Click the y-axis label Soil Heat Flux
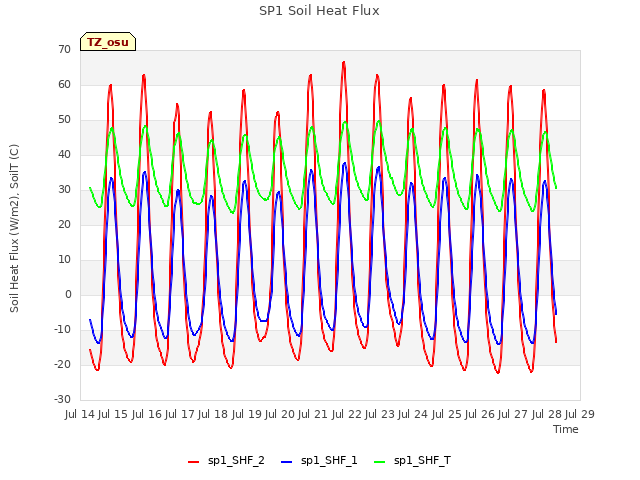The width and height of the screenshot is (640, 480). [x=14, y=228]
